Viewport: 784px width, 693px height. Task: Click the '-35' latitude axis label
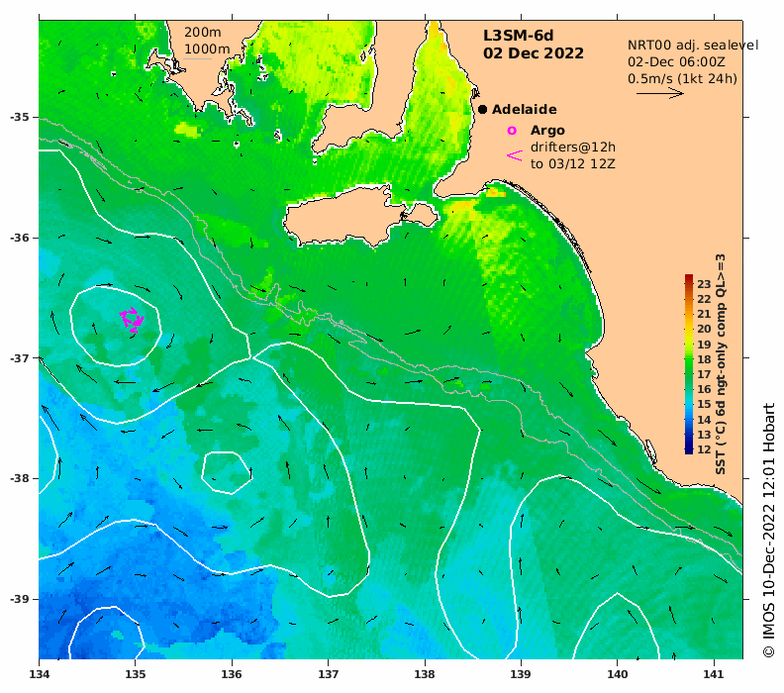19,117
